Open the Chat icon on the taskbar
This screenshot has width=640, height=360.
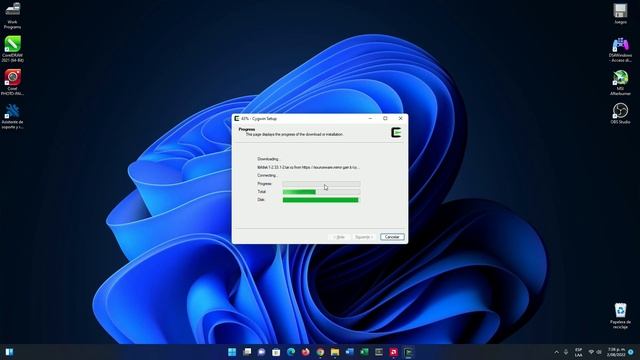(262, 352)
